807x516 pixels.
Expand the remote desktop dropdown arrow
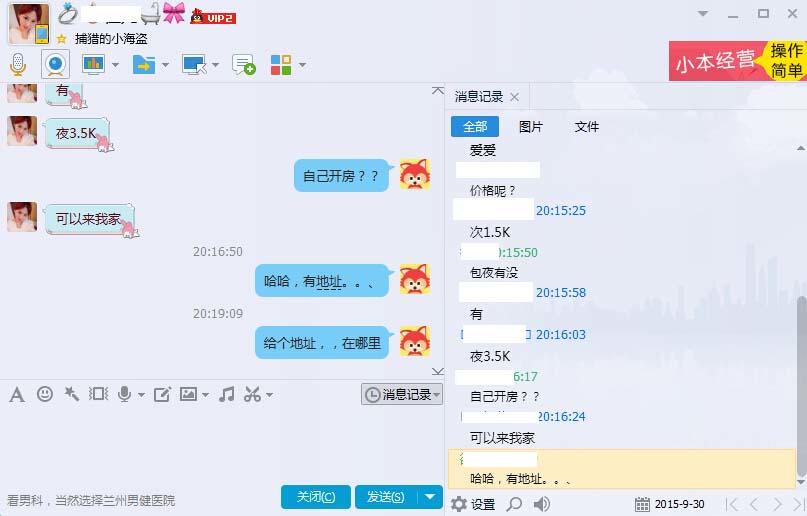pyautogui.click(x=215, y=65)
